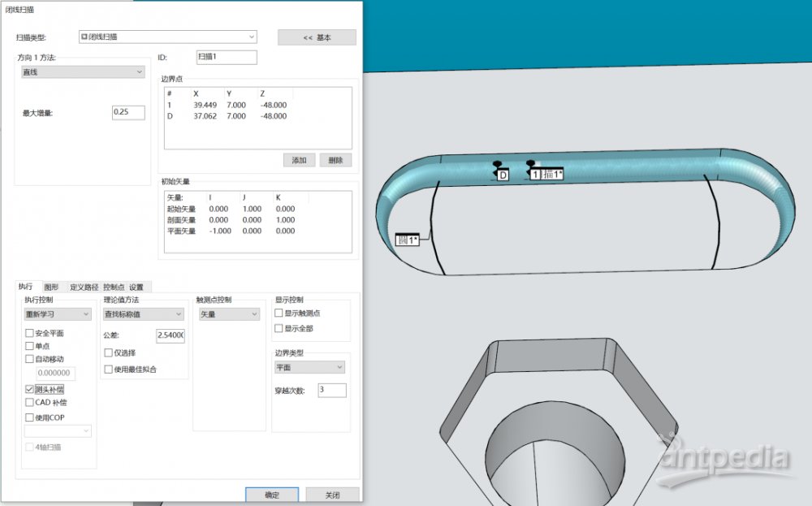Screen dimensions: 812x506
Task: Open the 重新学习 execution control dropdown
Action: click(x=58, y=314)
